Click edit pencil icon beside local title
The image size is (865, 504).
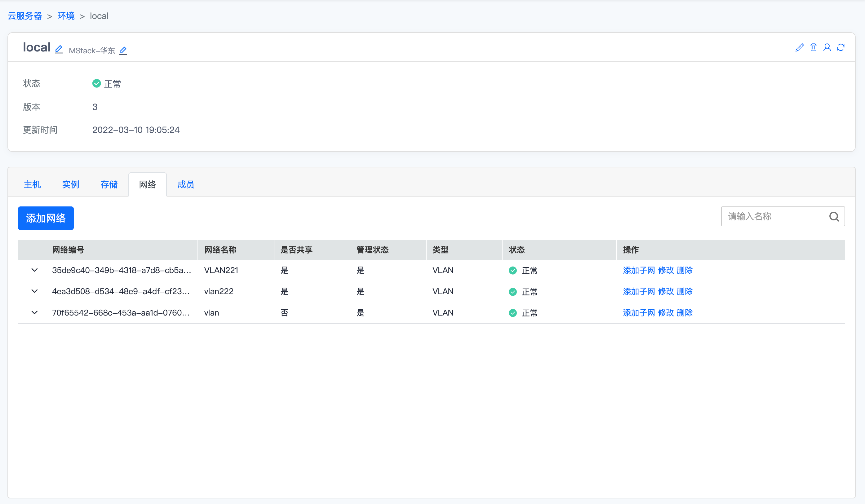[59, 49]
